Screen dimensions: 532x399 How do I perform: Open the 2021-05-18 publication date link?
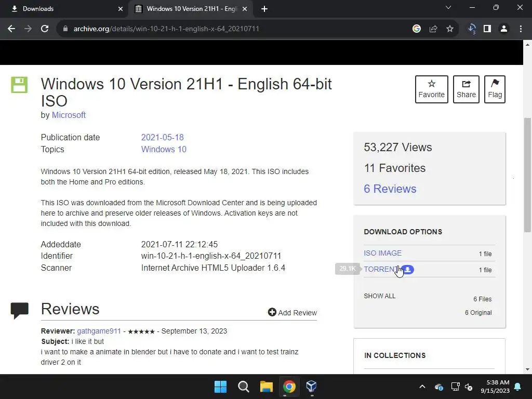(x=162, y=137)
